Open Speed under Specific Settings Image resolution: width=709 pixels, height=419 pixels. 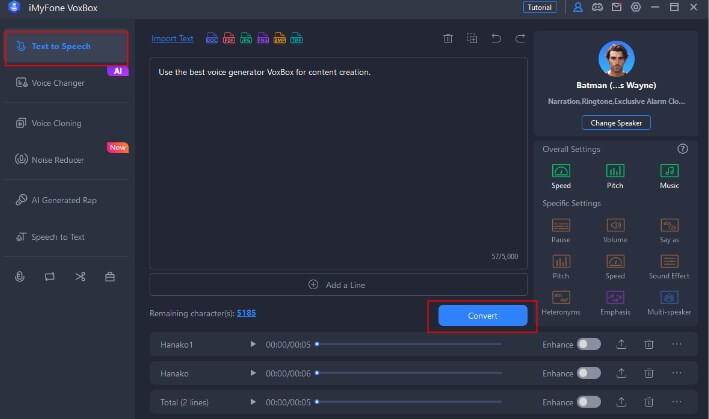click(x=615, y=267)
